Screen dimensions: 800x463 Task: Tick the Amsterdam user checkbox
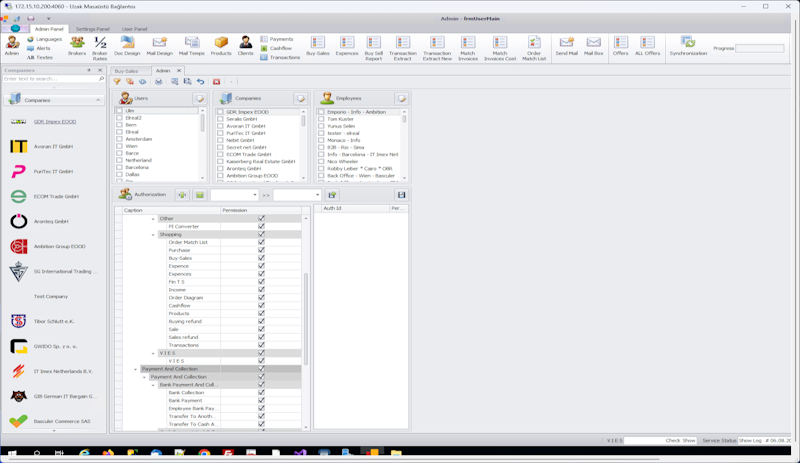(x=119, y=139)
